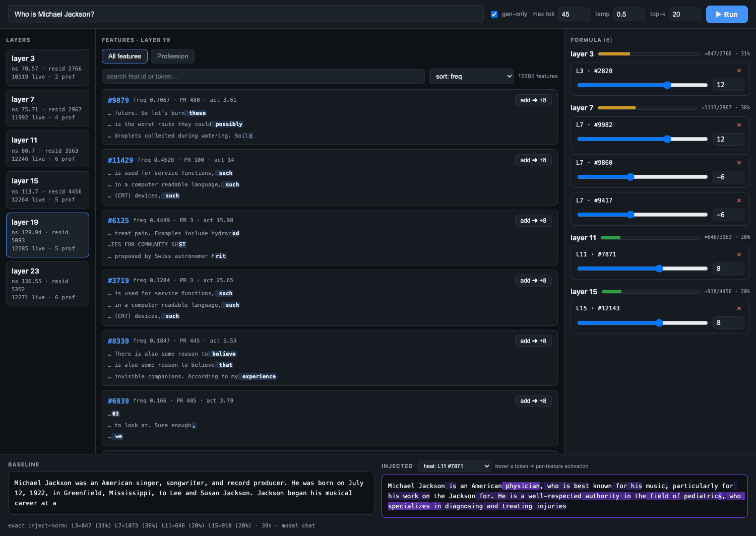
Task: Switch to the Profession tab
Action: coord(172,56)
